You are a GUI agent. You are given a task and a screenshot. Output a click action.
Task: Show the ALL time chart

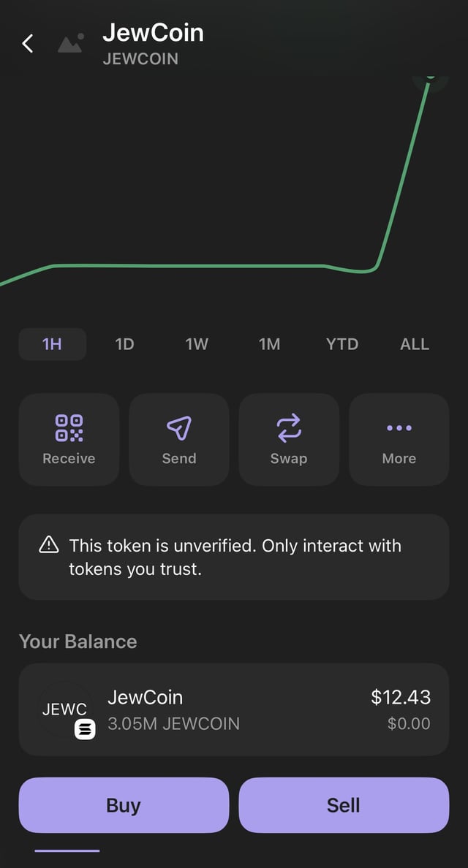(x=415, y=344)
